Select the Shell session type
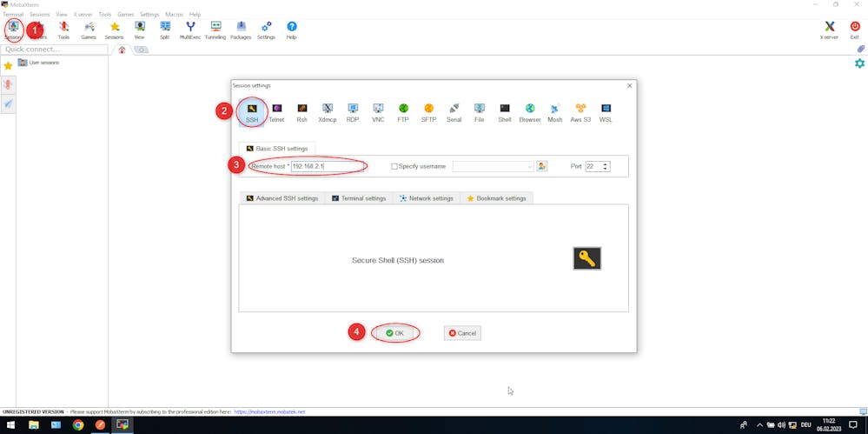Screen dimensions: 868x434 (x=504, y=112)
